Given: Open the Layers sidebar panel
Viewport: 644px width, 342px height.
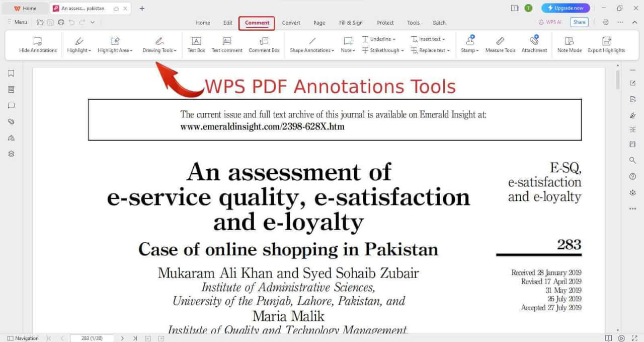Looking at the screenshot, I should coord(11,154).
